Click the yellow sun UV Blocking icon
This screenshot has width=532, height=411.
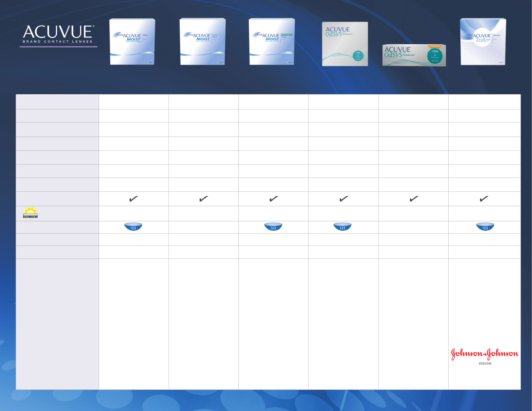tap(30, 212)
